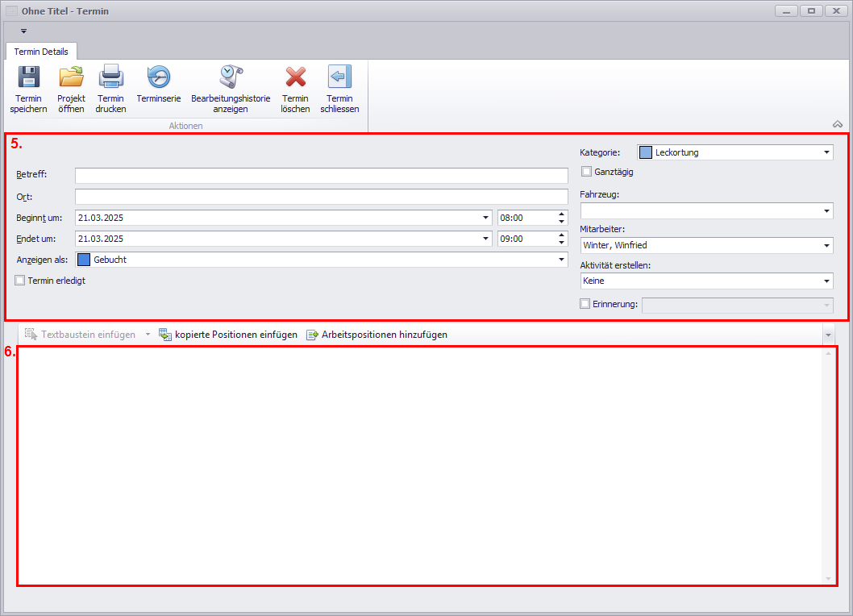Close appointment via Termin schliessen icon
The height and width of the screenshot is (616, 853).
(339, 78)
